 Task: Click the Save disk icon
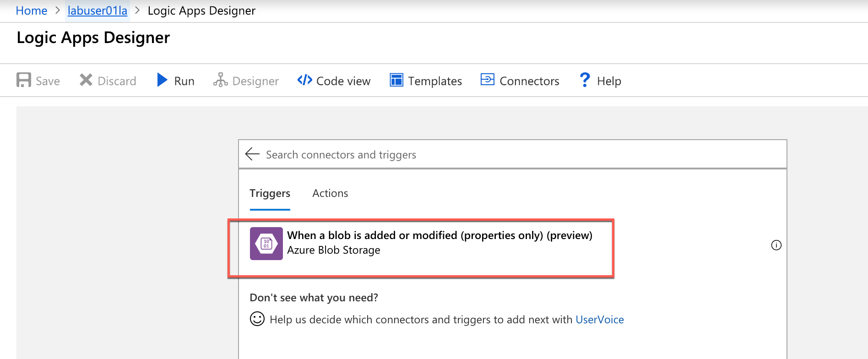(24, 80)
